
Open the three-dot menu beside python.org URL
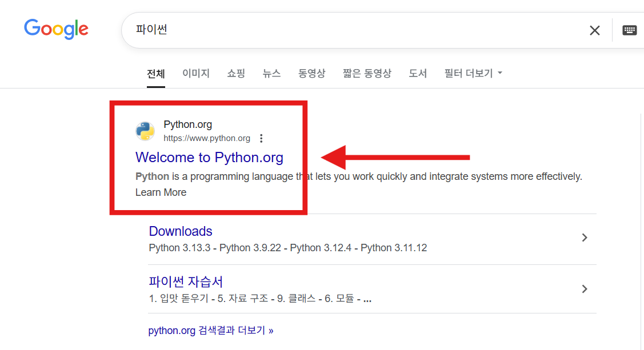261,138
